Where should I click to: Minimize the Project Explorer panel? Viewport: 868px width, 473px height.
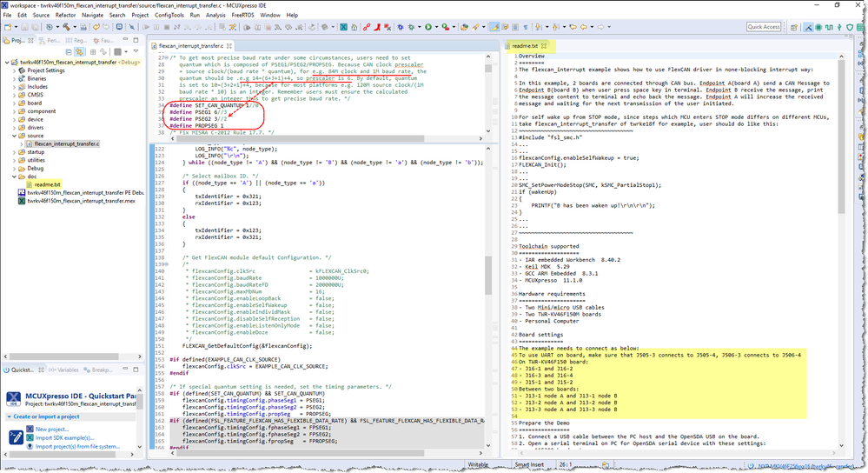[126, 39]
